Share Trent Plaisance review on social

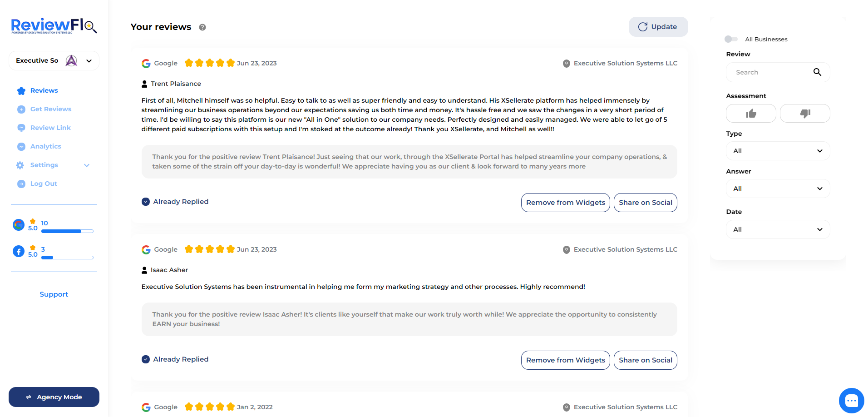645,203
